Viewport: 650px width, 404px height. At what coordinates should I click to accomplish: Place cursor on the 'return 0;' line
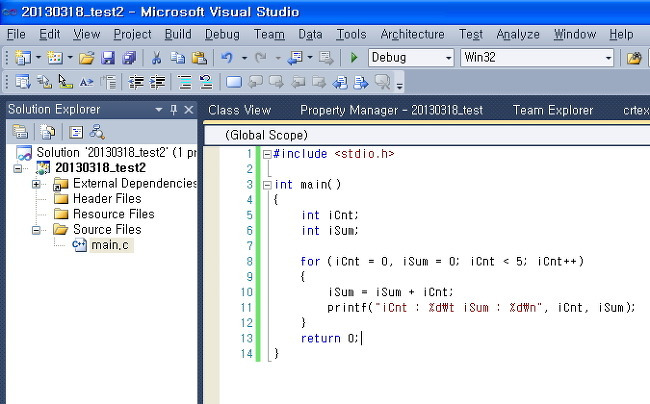coord(329,338)
